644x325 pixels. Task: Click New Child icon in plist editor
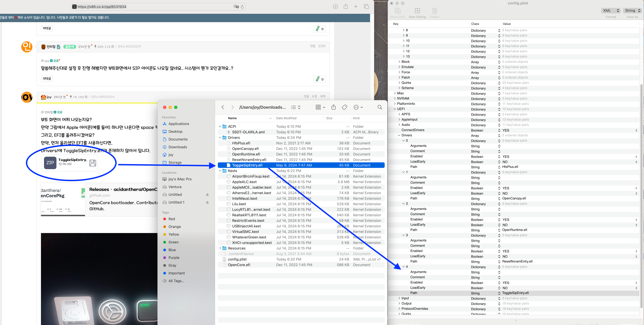398,11
